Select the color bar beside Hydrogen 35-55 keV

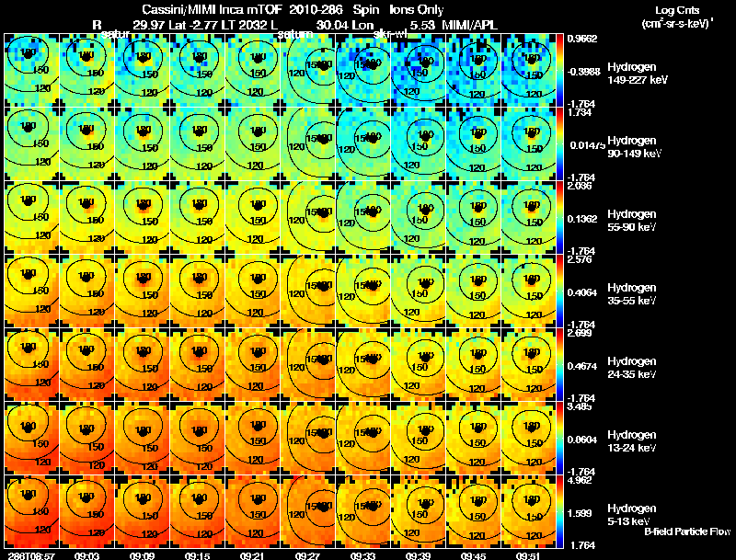pyautogui.click(x=559, y=291)
